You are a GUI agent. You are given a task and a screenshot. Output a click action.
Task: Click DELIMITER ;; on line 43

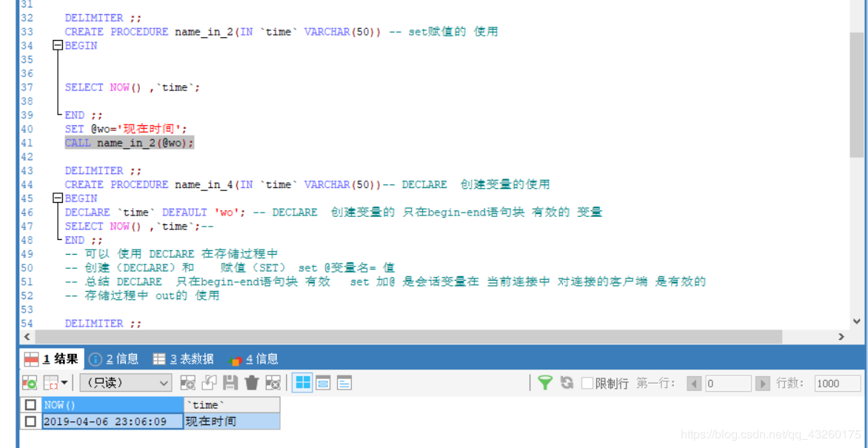103,170
